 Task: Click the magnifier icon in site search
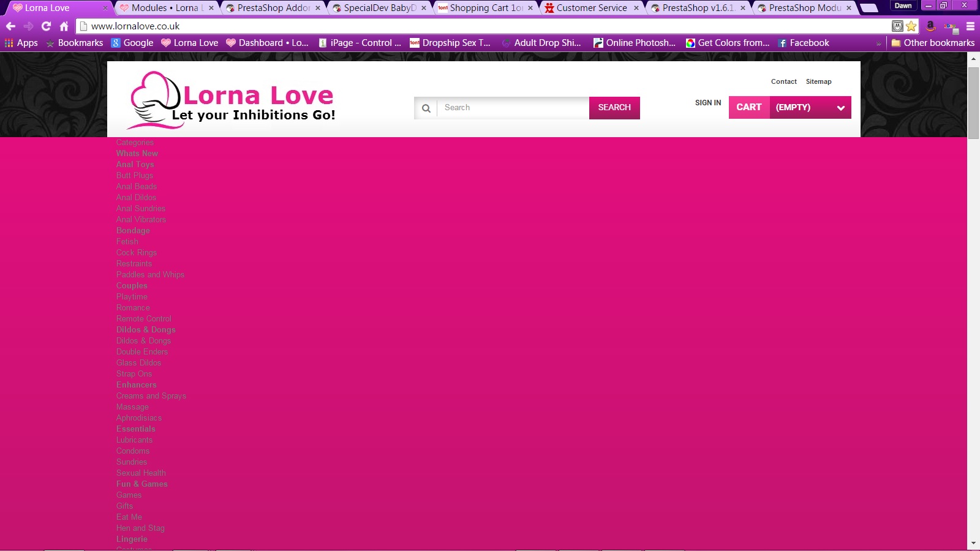(426, 108)
